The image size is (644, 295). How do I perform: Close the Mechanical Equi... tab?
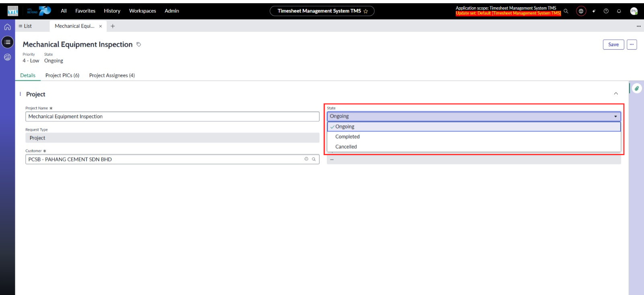click(101, 26)
